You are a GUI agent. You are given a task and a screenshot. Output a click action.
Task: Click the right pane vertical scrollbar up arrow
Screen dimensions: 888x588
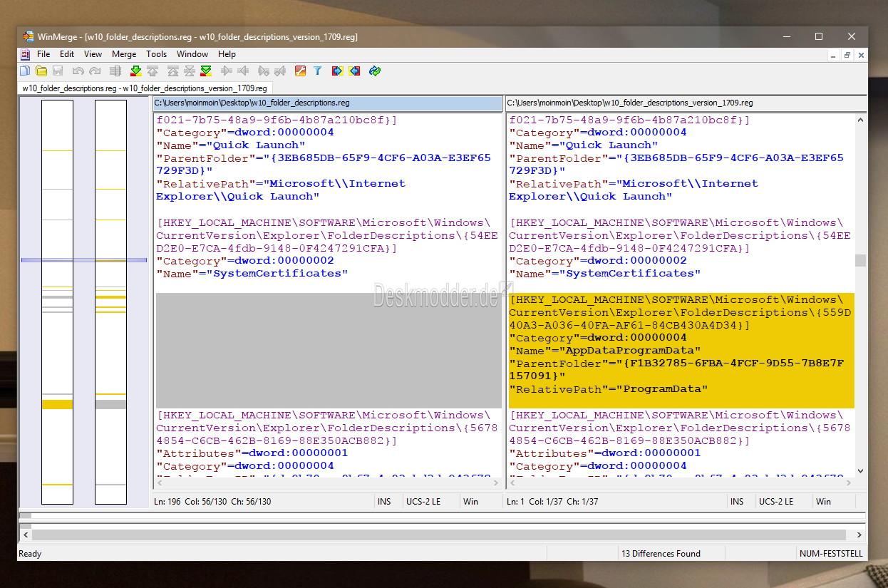coord(860,120)
